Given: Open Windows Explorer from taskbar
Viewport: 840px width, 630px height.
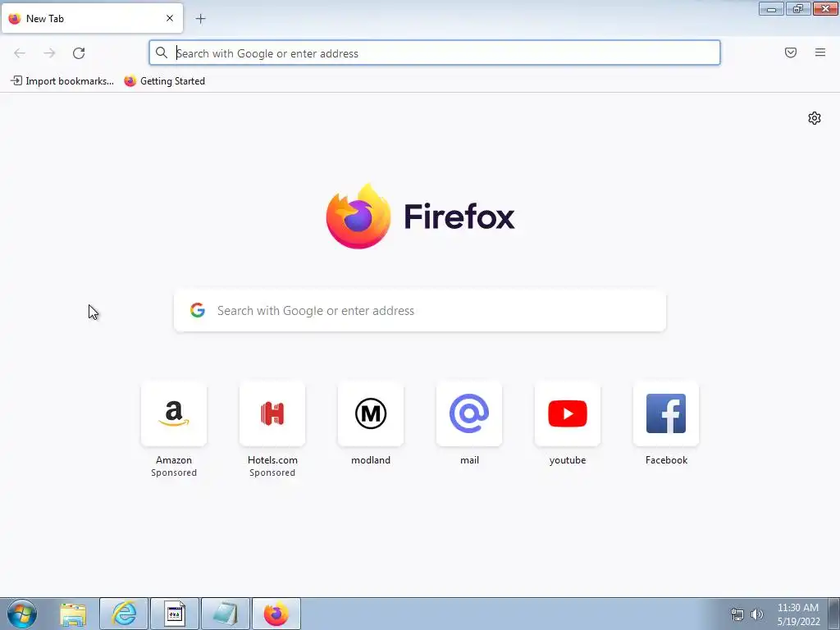Looking at the screenshot, I should 73,614.
